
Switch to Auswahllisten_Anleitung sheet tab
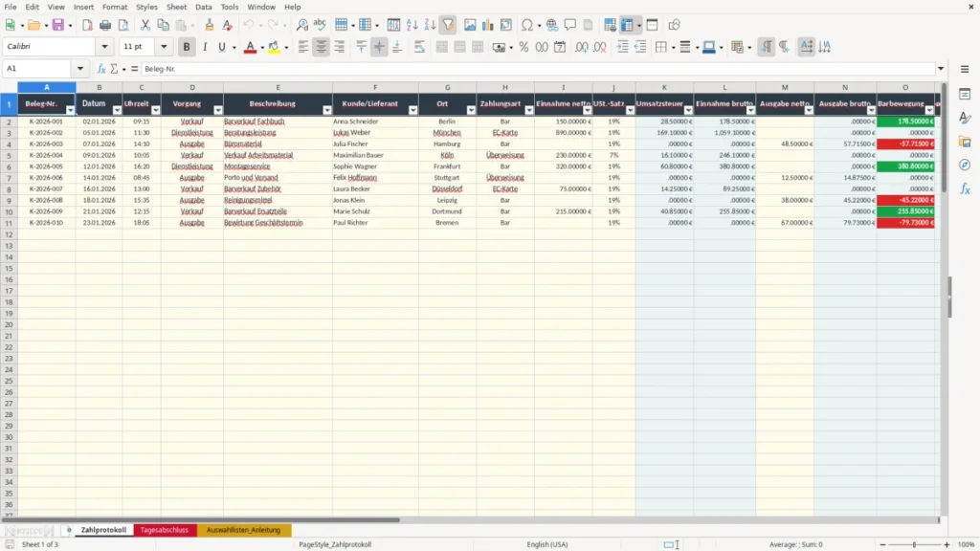pos(243,530)
